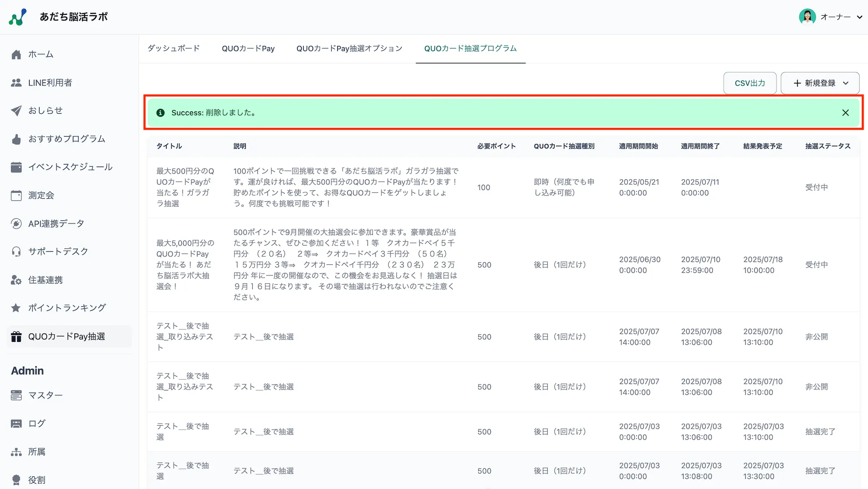The height and width of the screenshot is (489, 868).
Task: Click the owner avatar picture
Action: 807,17
